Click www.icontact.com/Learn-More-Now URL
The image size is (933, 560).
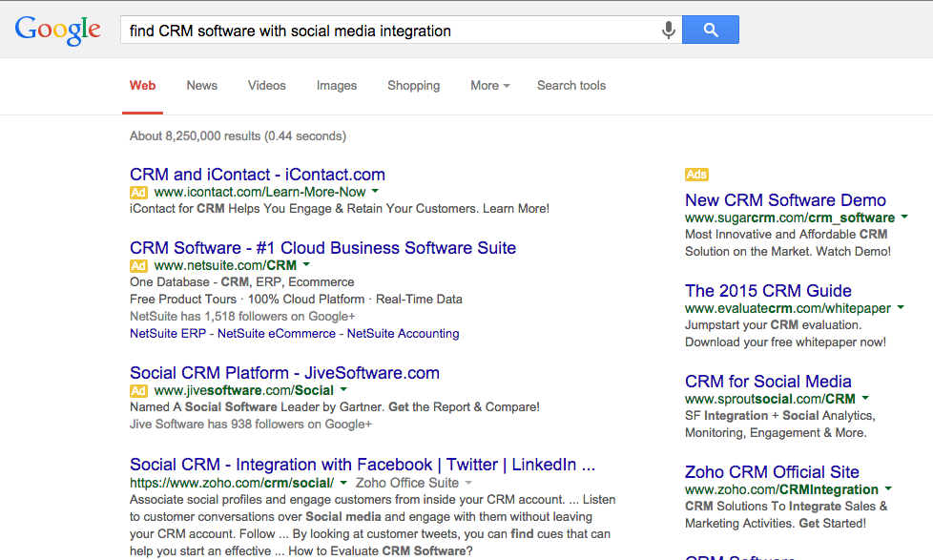point(260,192)
